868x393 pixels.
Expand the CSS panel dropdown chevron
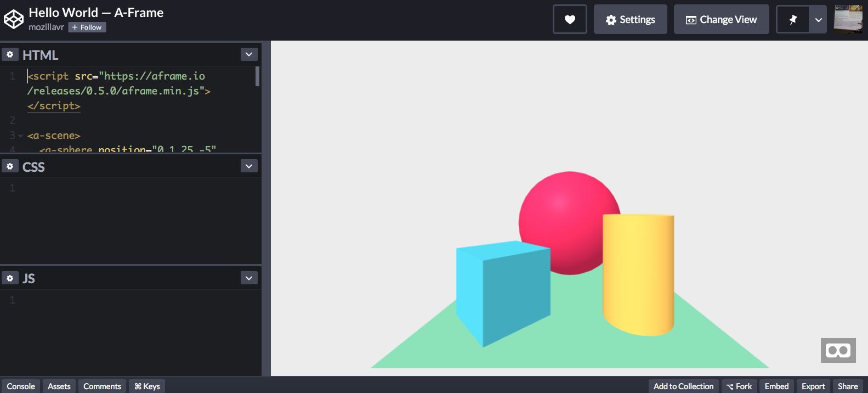(x=249, y=166)
